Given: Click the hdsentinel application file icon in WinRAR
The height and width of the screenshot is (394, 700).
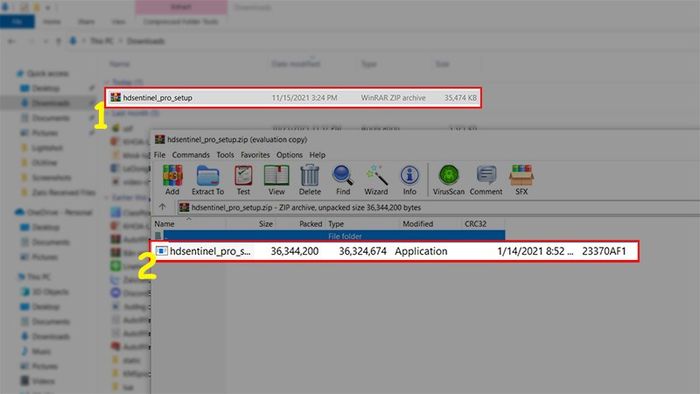Looking at the screenshot, I should click(162, 251).
